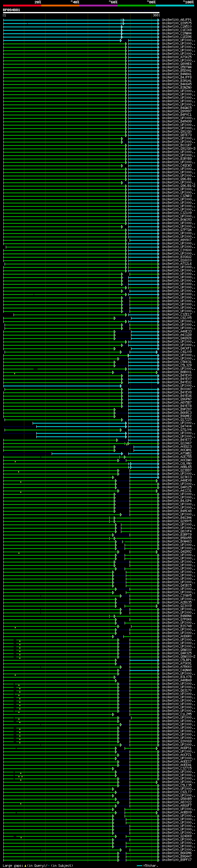Select hit UniRef100_B3NZN0
This screenshot has width=197, height=868.
(x=177, y=88)
